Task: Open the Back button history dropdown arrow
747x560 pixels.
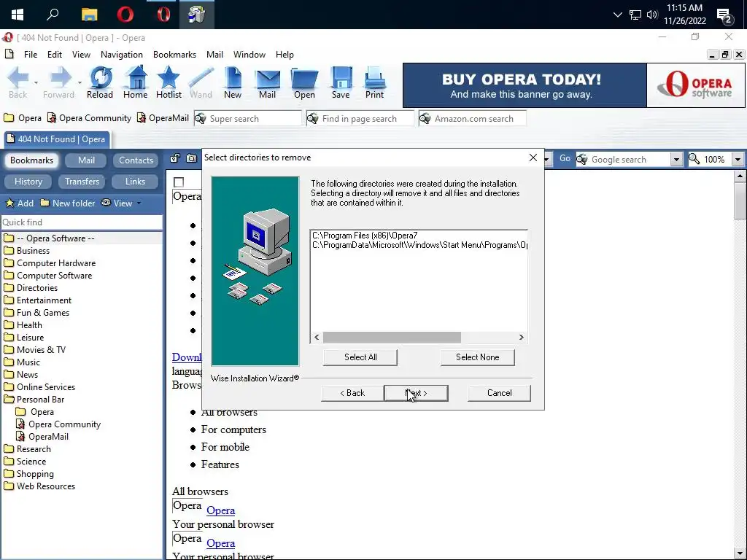Action: pyautogui.click(x=36, y=83)
